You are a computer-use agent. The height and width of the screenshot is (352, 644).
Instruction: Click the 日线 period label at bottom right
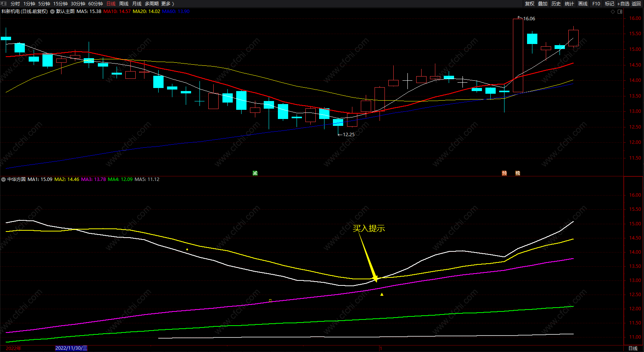tap(633, 348)
